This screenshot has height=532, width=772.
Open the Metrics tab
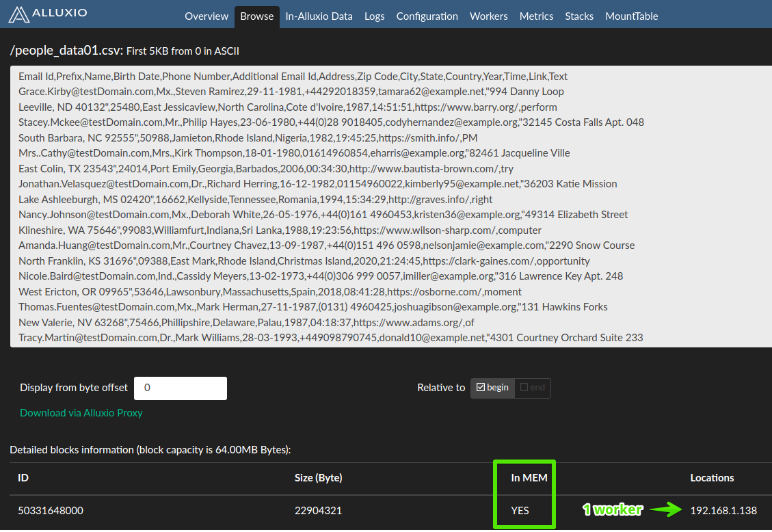coord(536,16)
